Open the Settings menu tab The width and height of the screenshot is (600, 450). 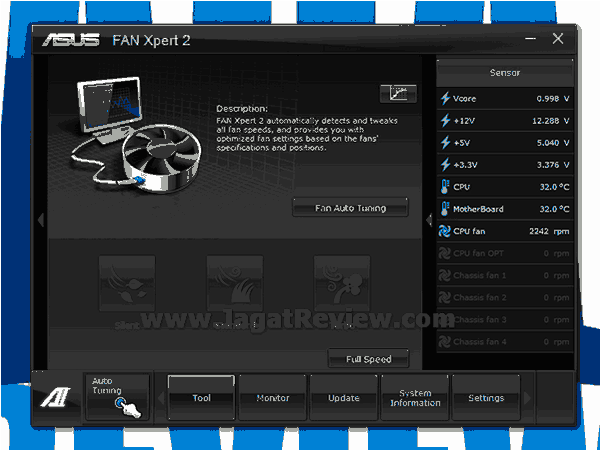pos(486,398)
